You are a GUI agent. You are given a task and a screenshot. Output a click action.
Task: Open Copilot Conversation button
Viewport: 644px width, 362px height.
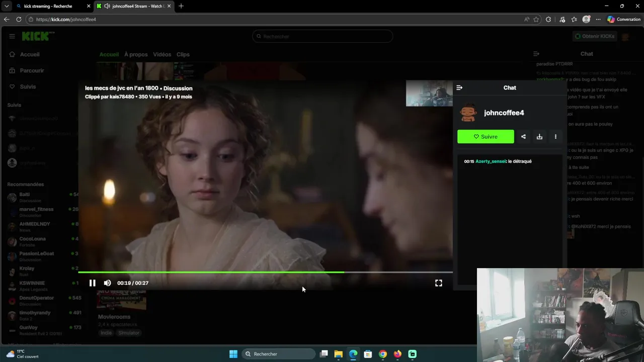click(624, 19)
